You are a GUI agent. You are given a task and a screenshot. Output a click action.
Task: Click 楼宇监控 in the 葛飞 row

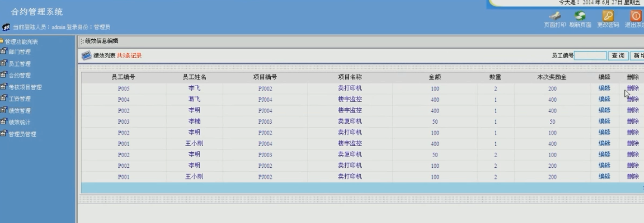click(350, 99)
